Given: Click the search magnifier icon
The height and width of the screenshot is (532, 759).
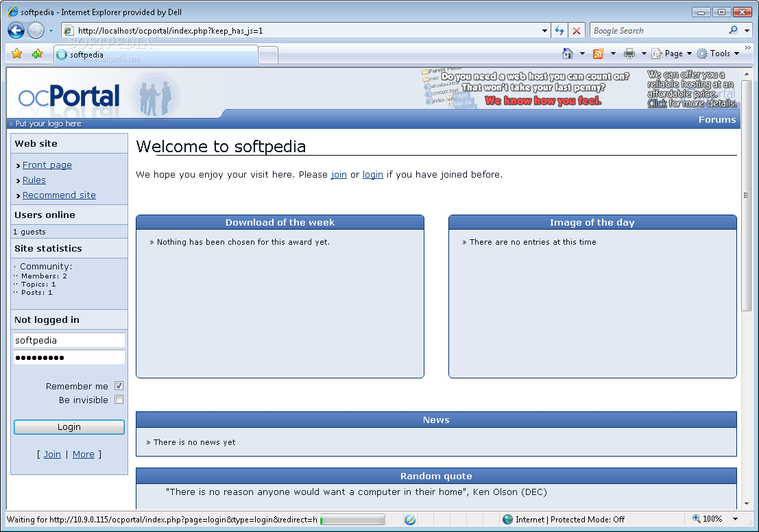Looking at the screenshot, I should [x=734, y=30].
